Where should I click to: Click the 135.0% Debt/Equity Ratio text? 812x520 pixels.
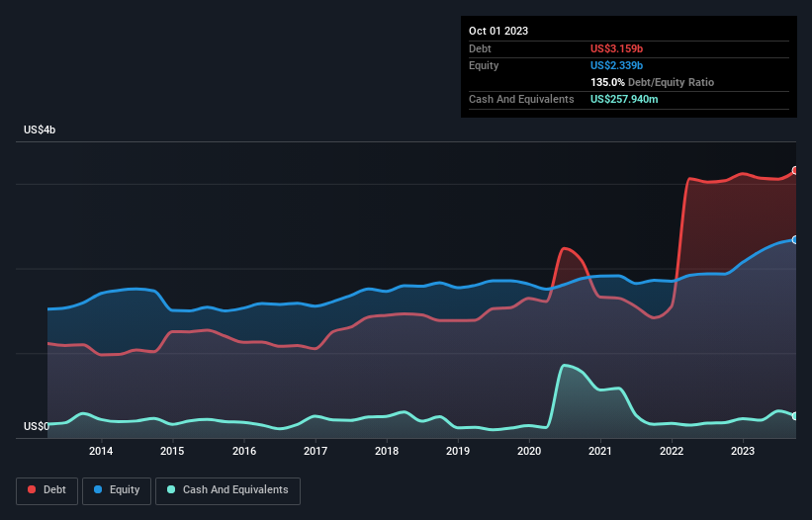pyautogui.click(x=652, y=82)
